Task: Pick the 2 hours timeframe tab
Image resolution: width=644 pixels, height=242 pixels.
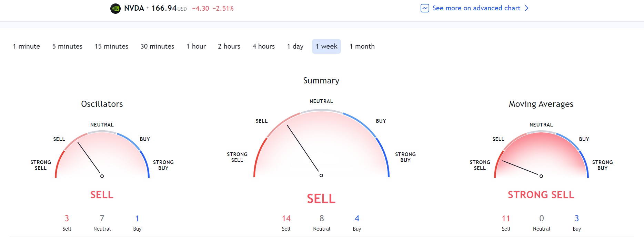Action: (229, 47)
